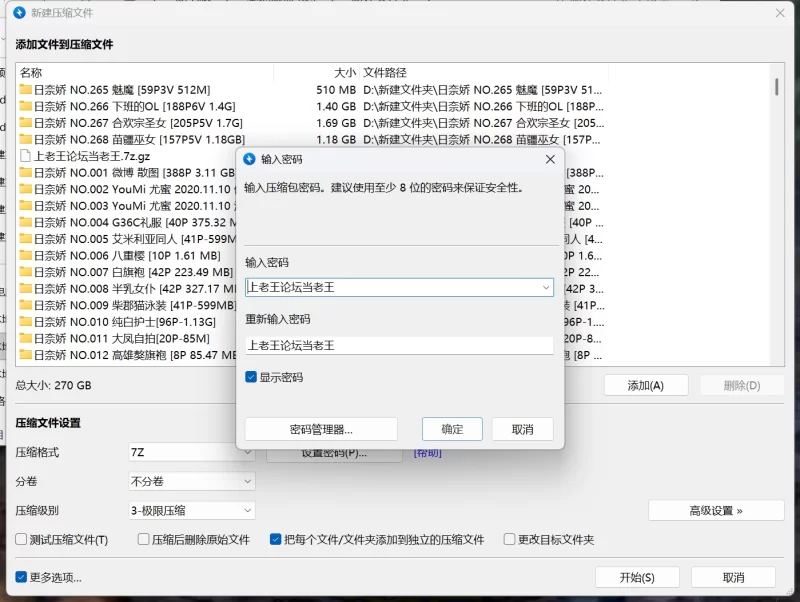Close the 输入密码 dialog with X
Viewport: 800px width, 602px height.
coord(550,159)
